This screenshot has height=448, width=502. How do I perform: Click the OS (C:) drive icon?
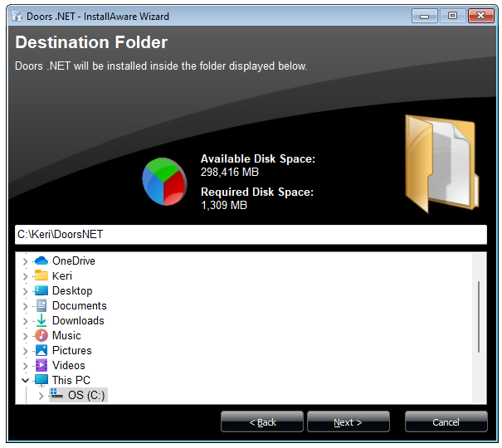(56, 394)
